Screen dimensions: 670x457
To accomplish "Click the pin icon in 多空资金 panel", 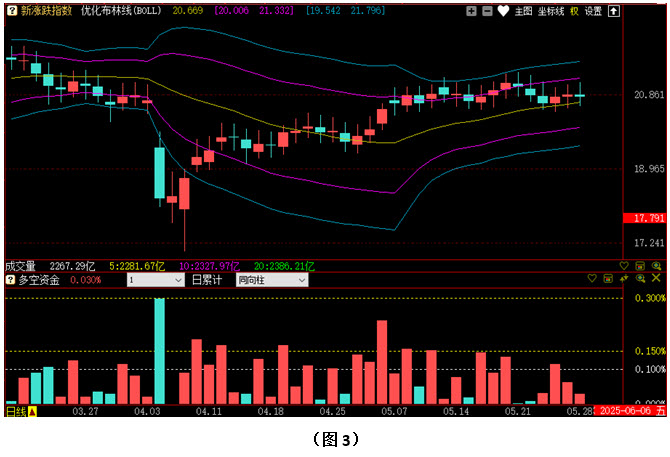I will pyautogui.click(x=624, y=278).
